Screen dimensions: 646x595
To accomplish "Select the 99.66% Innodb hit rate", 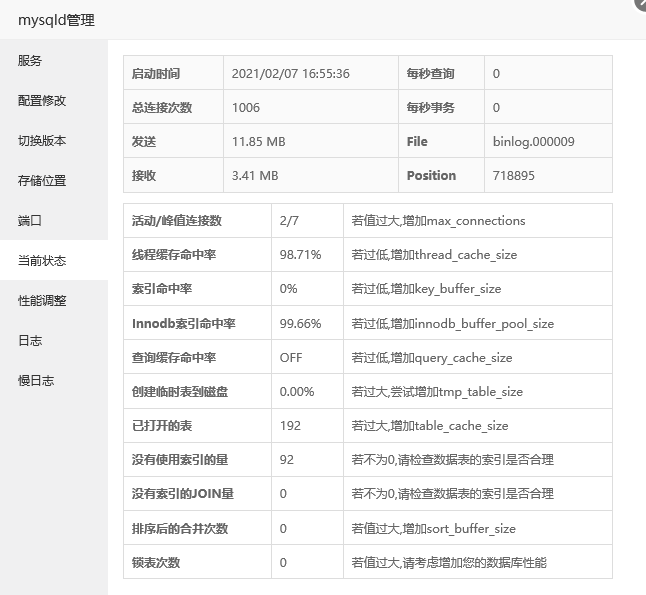I will click(x=300, y=323).
